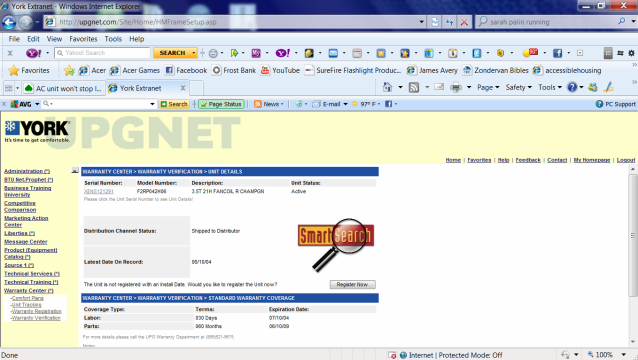Collapse the left navigation panel
Screen dimensions: 638x360
tap(75, 170)
